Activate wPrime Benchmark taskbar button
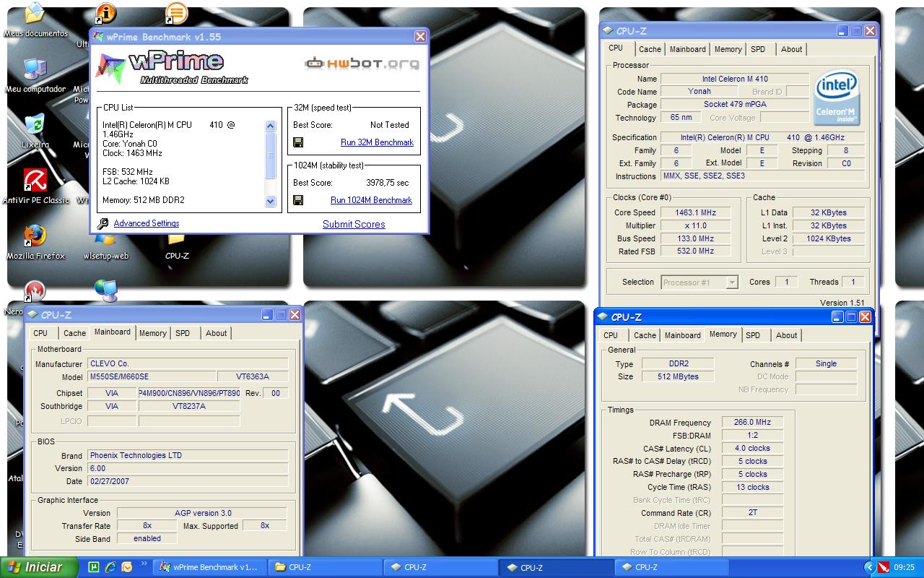 pyautogui.click(x=209, y=567)
